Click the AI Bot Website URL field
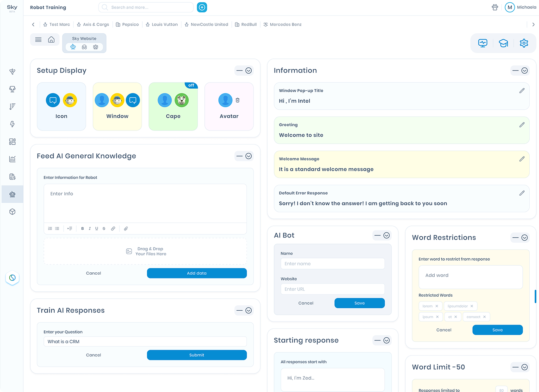The height and width of the screenshot is (392, 539). [332, 289]
